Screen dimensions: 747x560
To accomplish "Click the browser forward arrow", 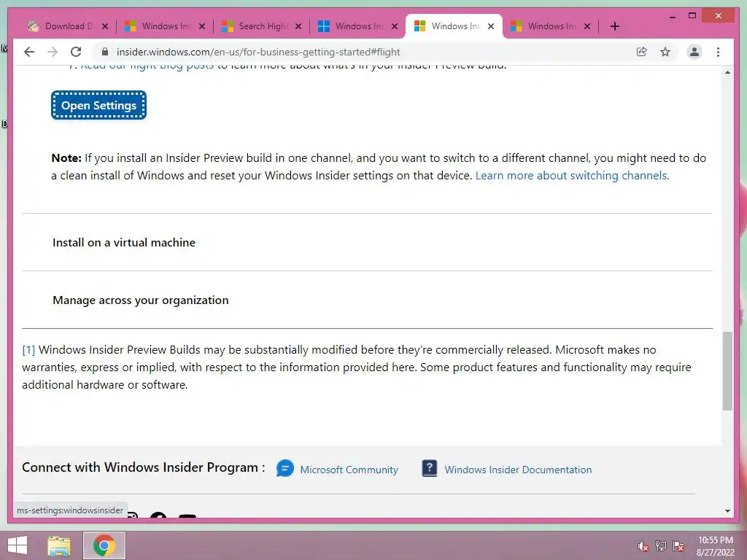I will pos(53,52).
